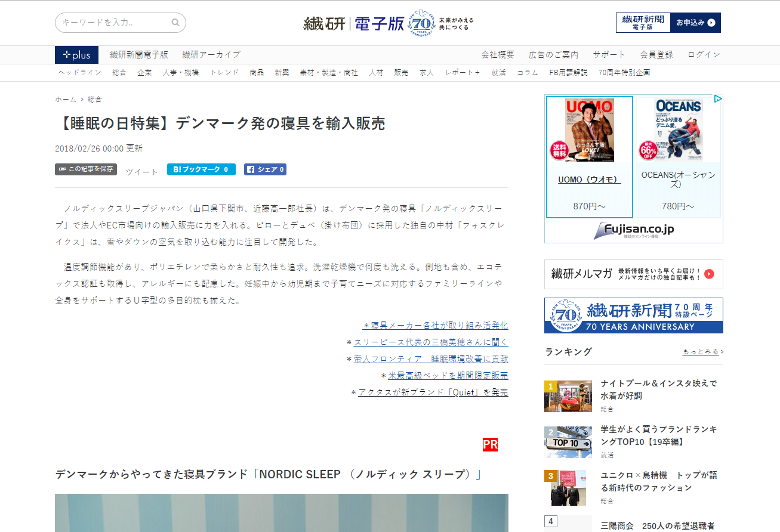780x532 pixels.
Task: Open ranking article ナイトプール＆インスタ映えで水着が好調
Action: 659,389
